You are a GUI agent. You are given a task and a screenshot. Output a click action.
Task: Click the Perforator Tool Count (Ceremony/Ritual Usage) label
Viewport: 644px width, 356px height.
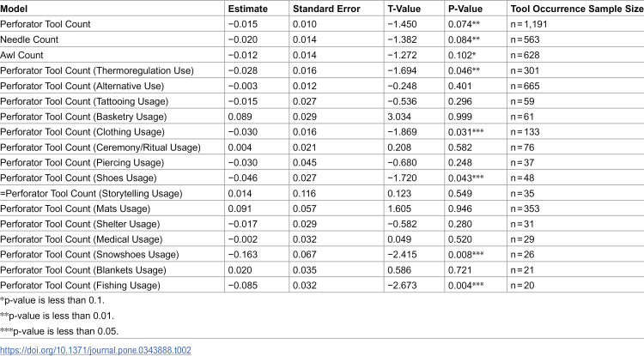(x=100, y=148)
